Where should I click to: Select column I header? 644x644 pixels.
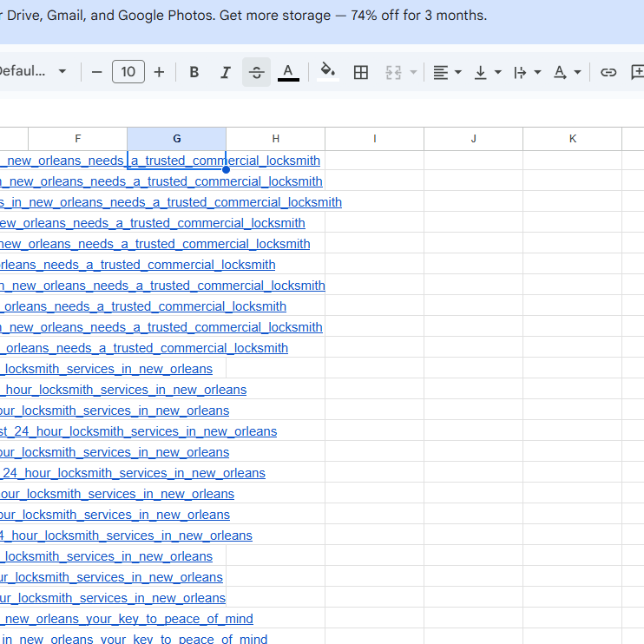point(374,139)
